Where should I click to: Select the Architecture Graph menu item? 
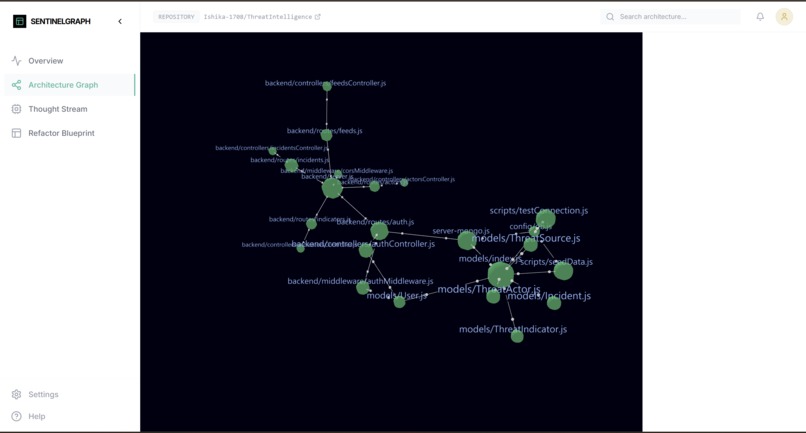point(69,85)
